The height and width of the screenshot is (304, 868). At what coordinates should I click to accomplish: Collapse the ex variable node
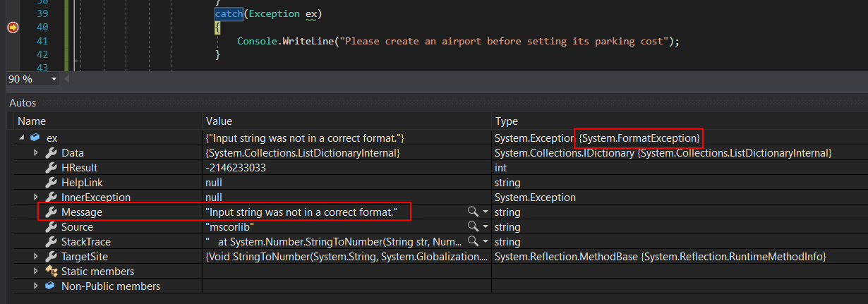pos(21,138)
